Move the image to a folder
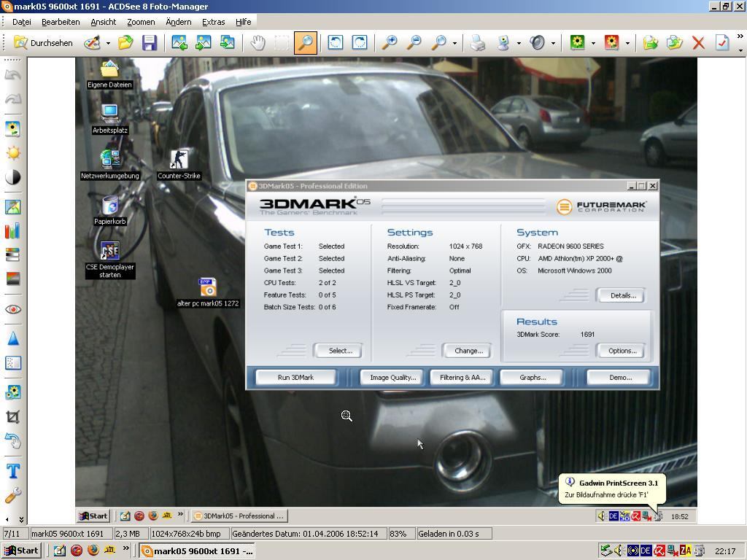The height and width of the screenshot is (560, 747). point(674,43)
